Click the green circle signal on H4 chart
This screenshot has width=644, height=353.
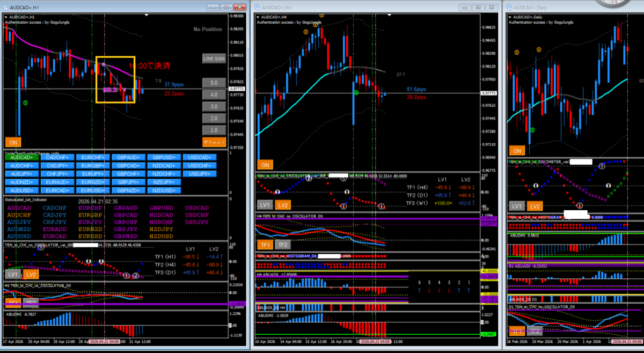(356, 93)
